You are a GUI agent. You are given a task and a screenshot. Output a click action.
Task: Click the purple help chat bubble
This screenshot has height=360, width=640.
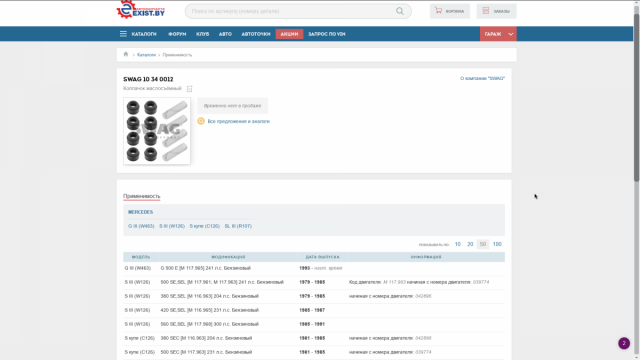coord(624,343)
